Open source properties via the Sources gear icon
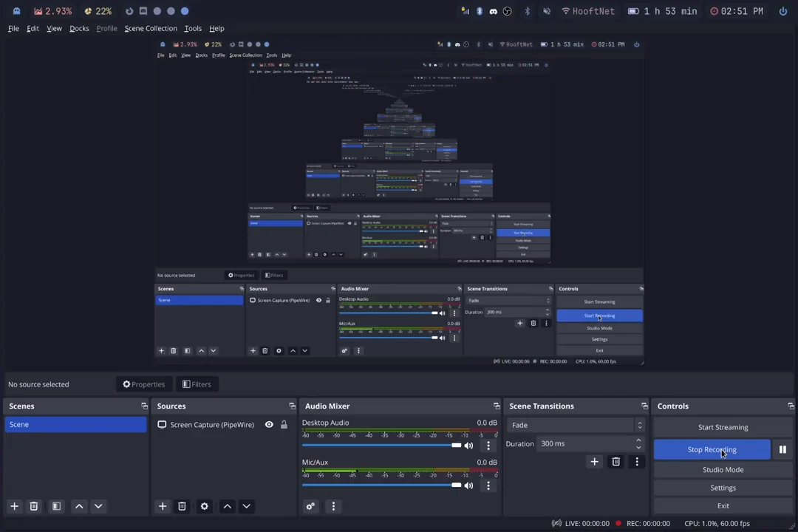798x532 pixels. 205,506
